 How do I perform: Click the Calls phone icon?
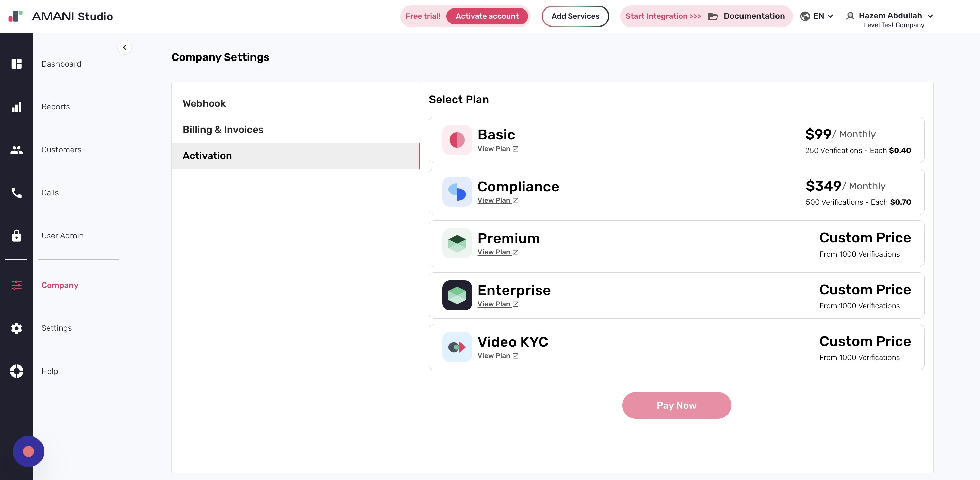[16, 193]
